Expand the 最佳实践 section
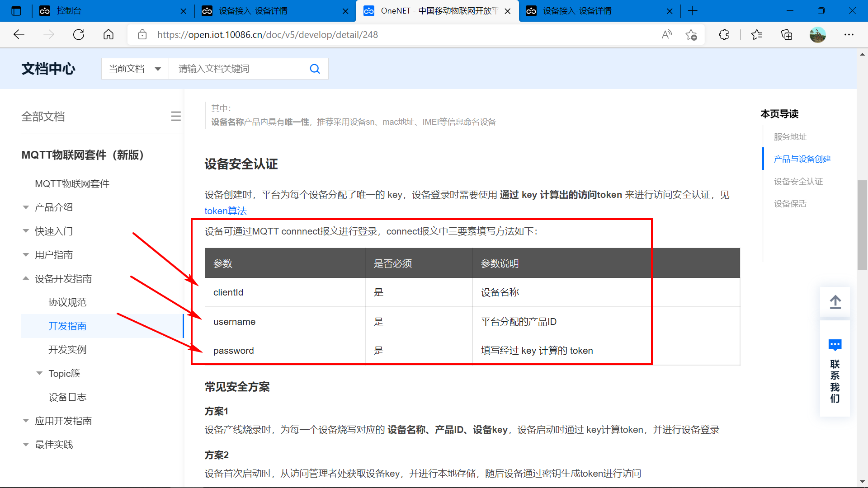868x488 pixels. tap(54, 445)
